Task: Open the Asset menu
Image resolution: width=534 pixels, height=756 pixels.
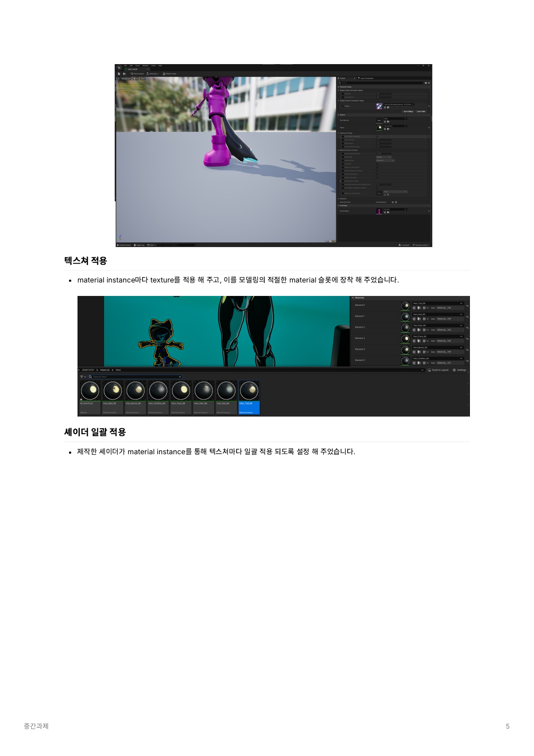Action: (x=138, y=65)
